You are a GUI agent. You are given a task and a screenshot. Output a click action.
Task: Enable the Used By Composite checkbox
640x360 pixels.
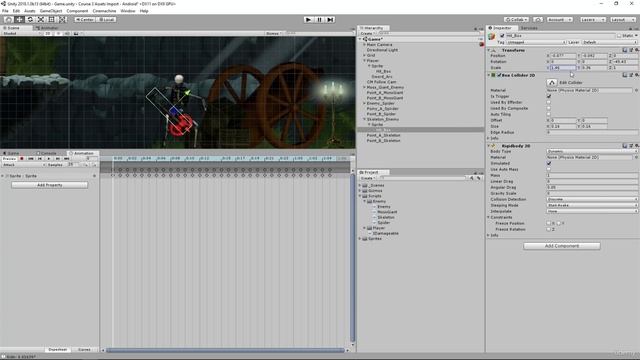[x=549, y=109]
